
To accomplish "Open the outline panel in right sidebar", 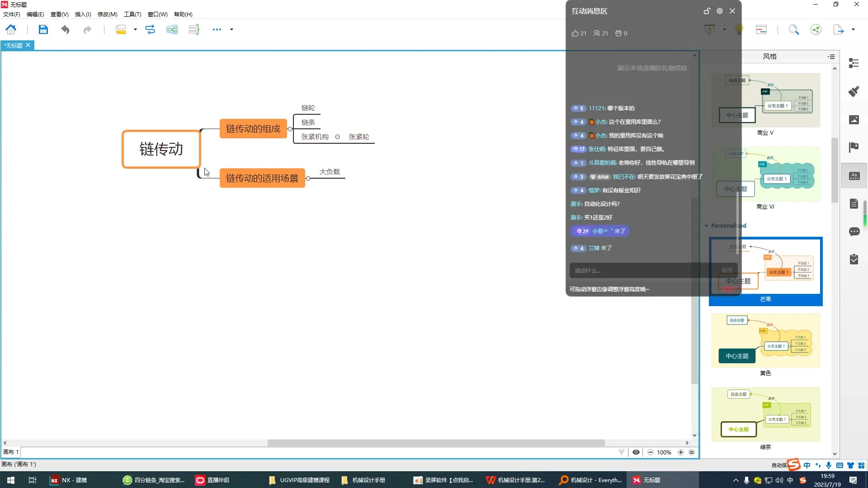I will coord(854,63).
